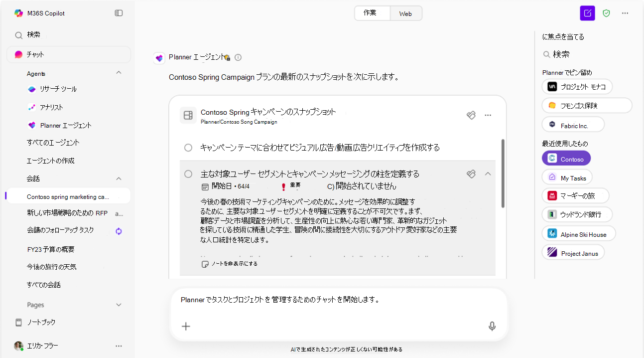
Task: Collapse the sidebar panel toggle icon
Action: click(119, 13)
